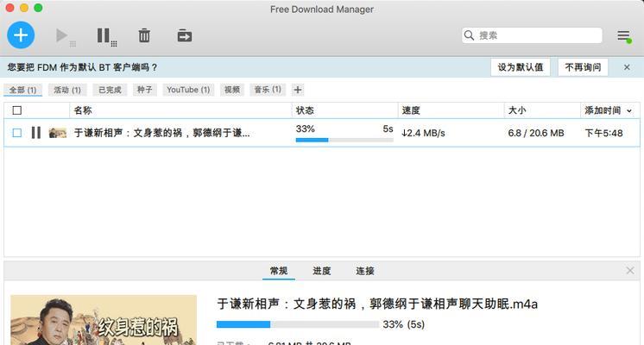The height and width of the screenshot is (345, 644).
Task: Click 不再询问 button
Action: (583, 67)
